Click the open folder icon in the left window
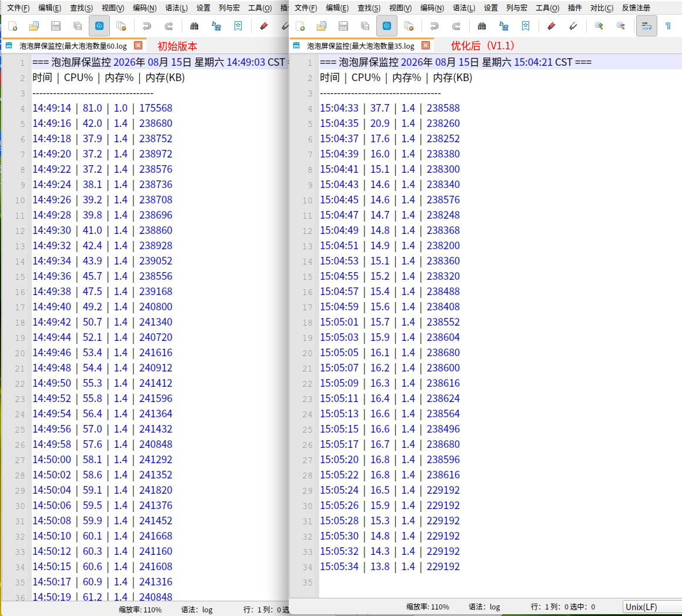Image resolution: width=682 pixels, height=616 pixels. [34, 26]
